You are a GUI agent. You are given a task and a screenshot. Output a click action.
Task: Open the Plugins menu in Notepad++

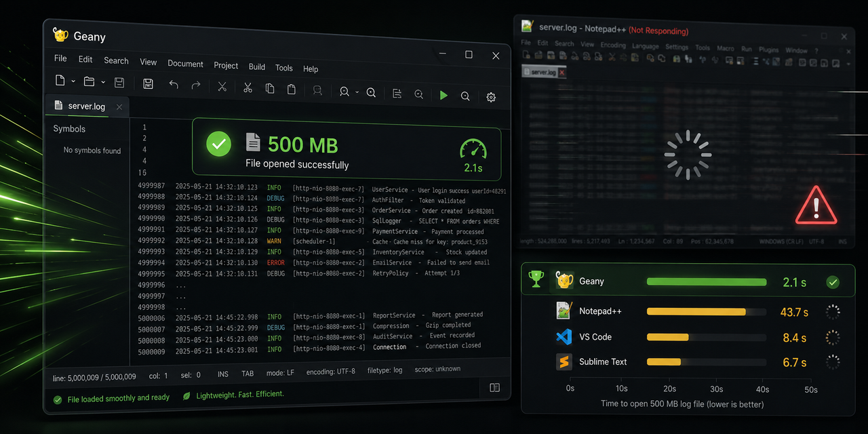pyautogui.click(x=768, y=50)
